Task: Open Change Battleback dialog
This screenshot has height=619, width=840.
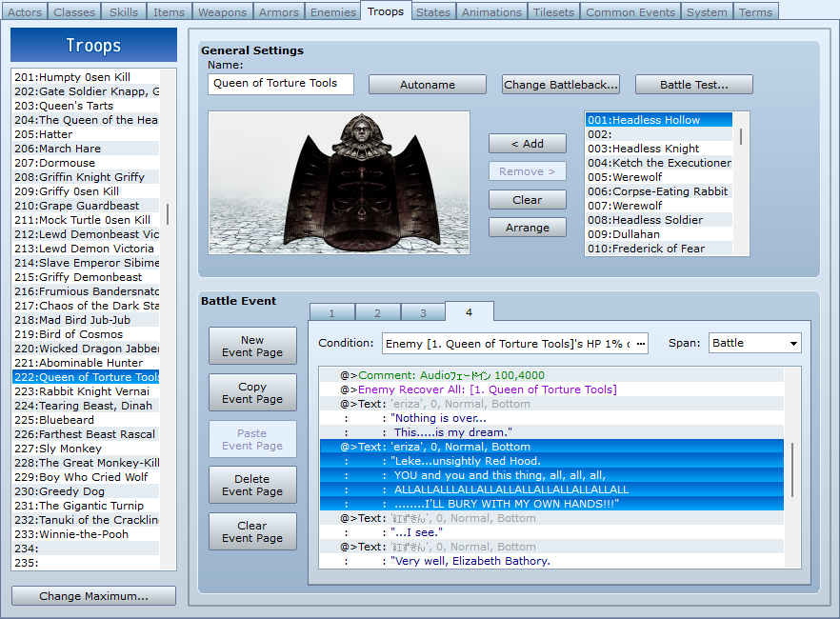Action: [560, 85]
